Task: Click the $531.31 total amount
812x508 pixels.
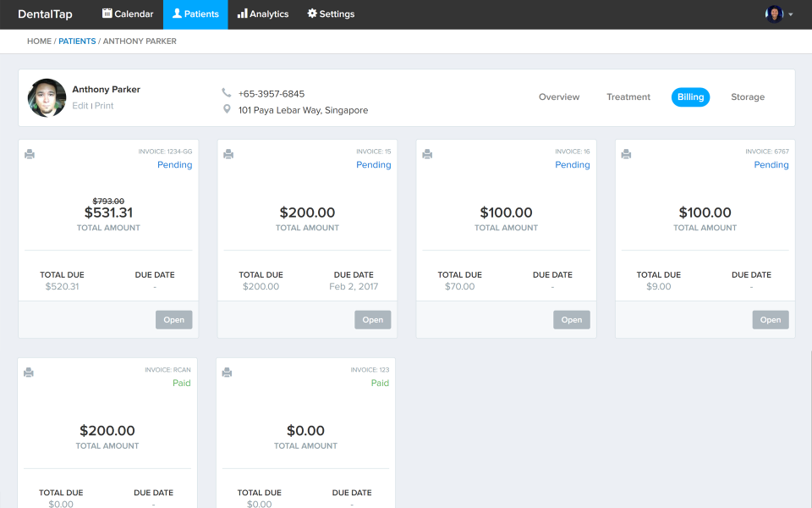Action: 109,213
